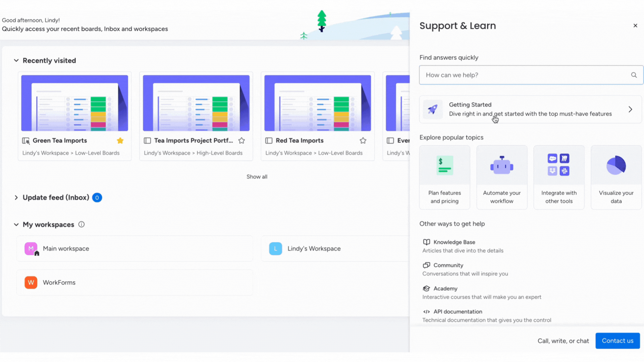Viewport: 644px width, 362px height.
Task: Toggle the Red Tea Imports board star
Action: [x=363, y=140]
